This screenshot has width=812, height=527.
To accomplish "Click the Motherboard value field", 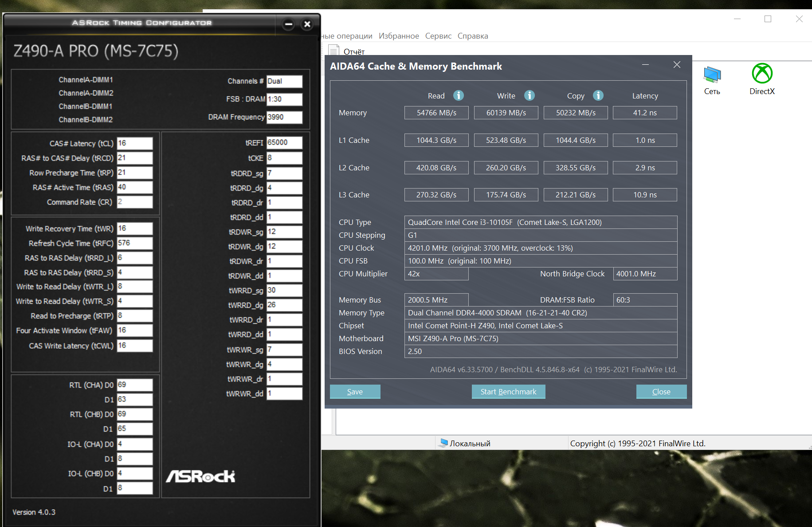I will click(541, 338).
